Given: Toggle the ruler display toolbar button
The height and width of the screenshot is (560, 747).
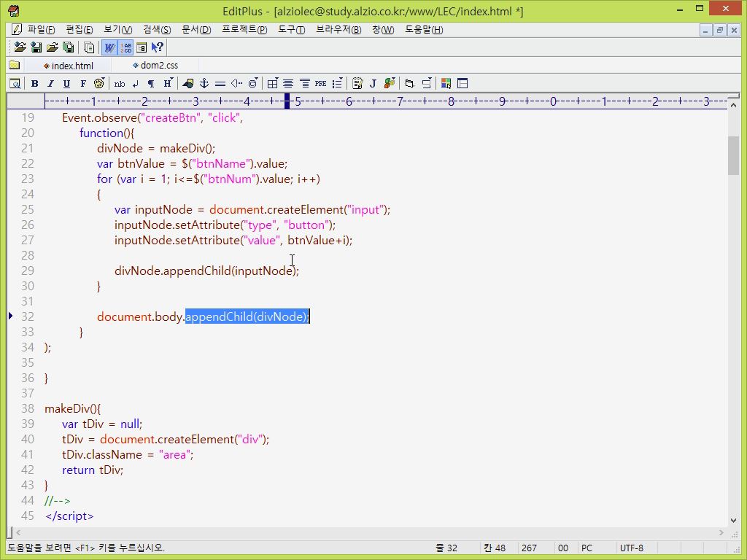Looking at the screenshot, I should [x=142, y=47].
